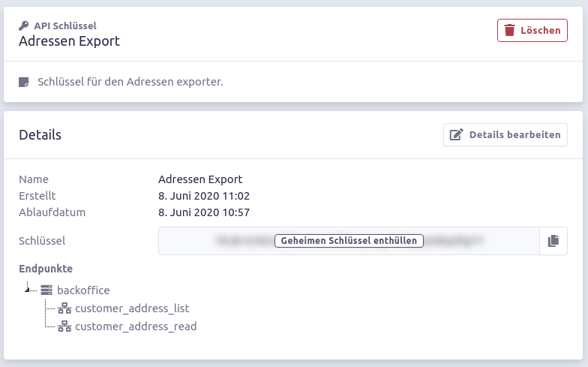Reveal key via Geheimen Schlüssel enthüllen
Image resolution: width=588 pixels, height=367 pixels.
(349, 240)
